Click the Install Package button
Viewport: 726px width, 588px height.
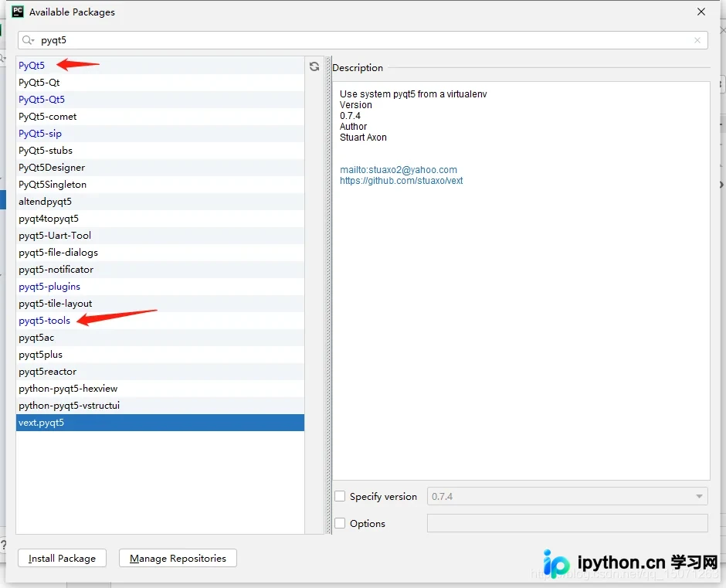coord(62,559)
